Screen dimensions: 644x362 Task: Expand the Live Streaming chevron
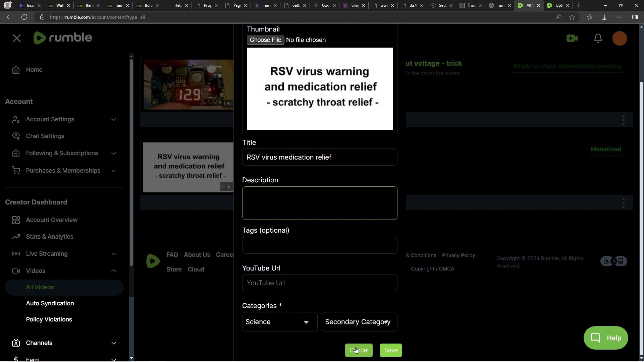tap(114, 254)
